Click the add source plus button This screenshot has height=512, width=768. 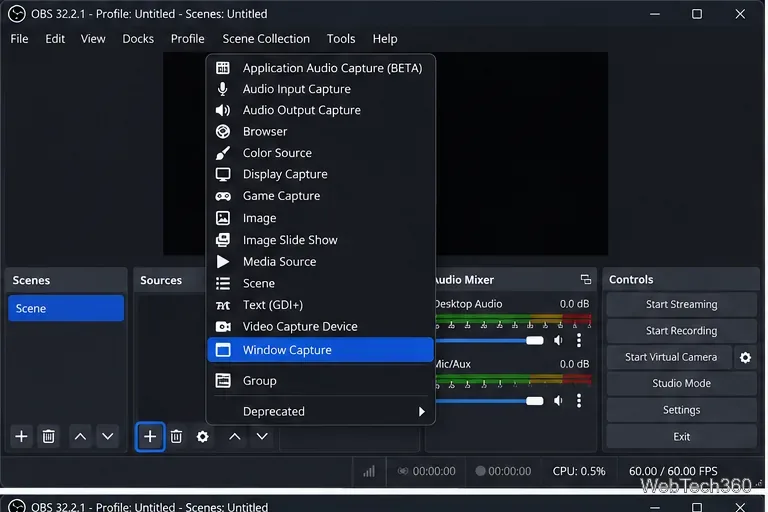pos(150,436)
